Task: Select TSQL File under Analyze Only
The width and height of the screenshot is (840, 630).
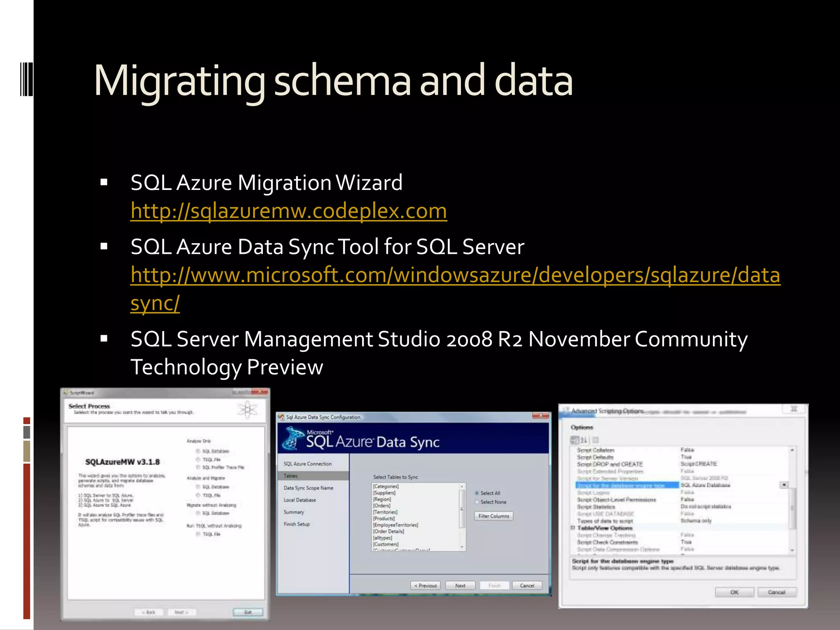Action: 208,459
